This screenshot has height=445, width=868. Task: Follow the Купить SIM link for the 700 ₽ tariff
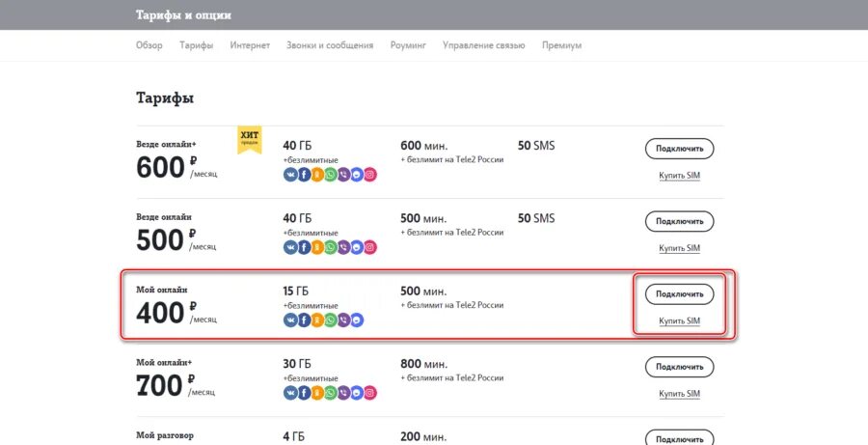coord(679,394)
